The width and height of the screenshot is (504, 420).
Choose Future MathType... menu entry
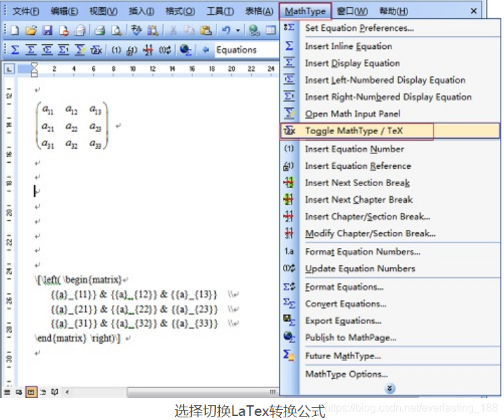(x=390, y=356)
